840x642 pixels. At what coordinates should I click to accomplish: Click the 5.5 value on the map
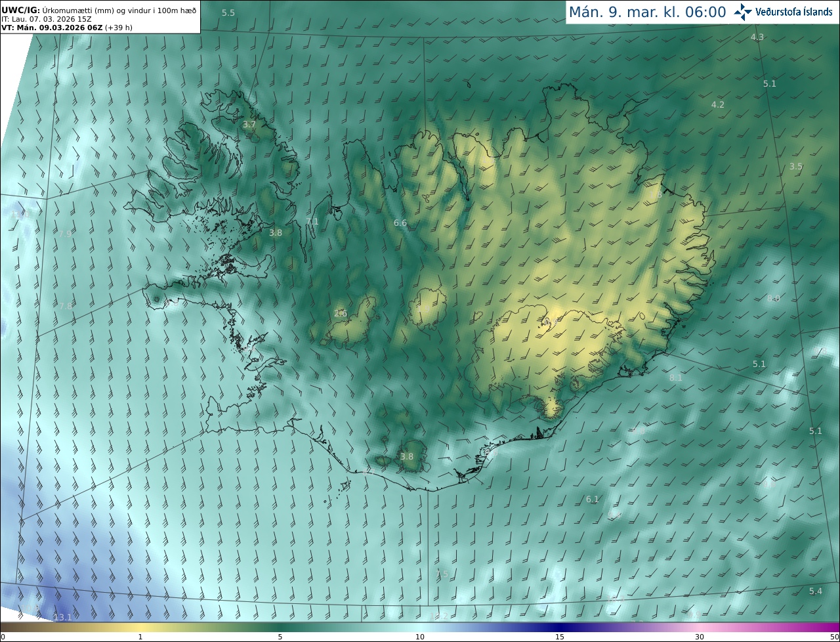228,13
